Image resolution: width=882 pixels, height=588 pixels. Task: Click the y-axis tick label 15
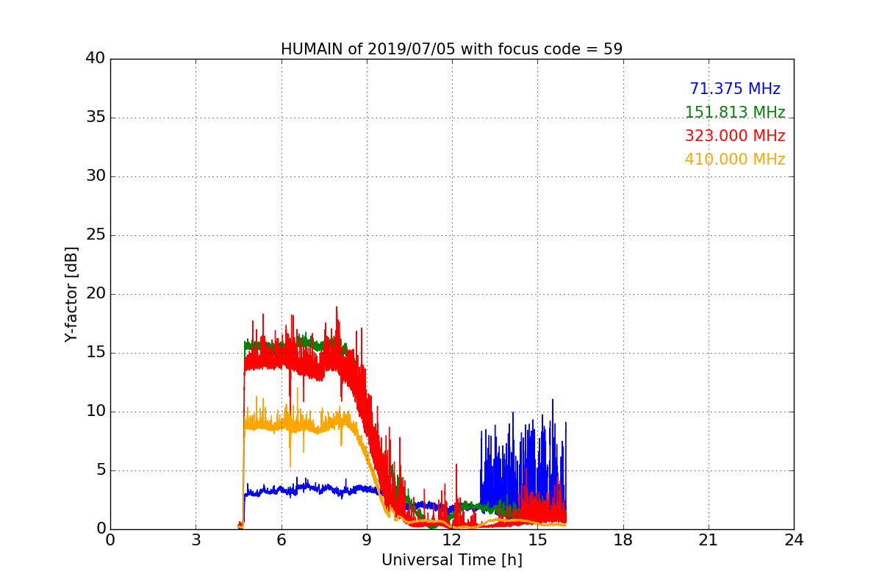96,353
